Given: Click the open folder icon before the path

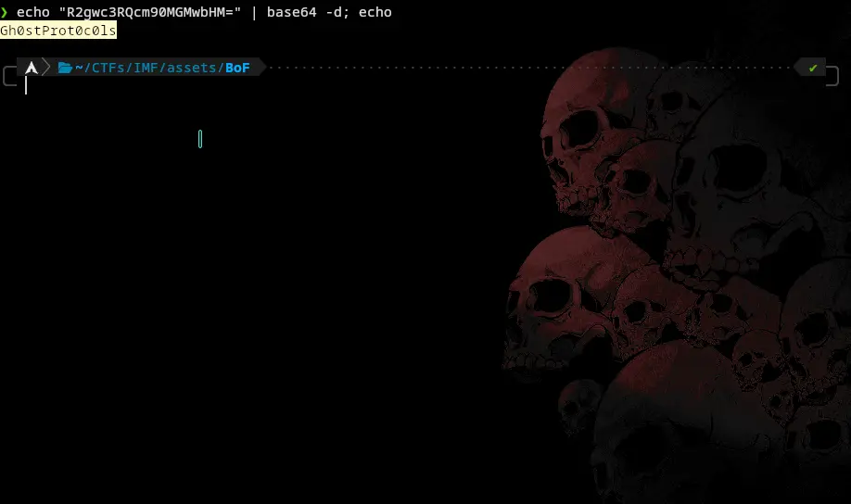Looking at the screenshot, I should [x=65, y=68].
